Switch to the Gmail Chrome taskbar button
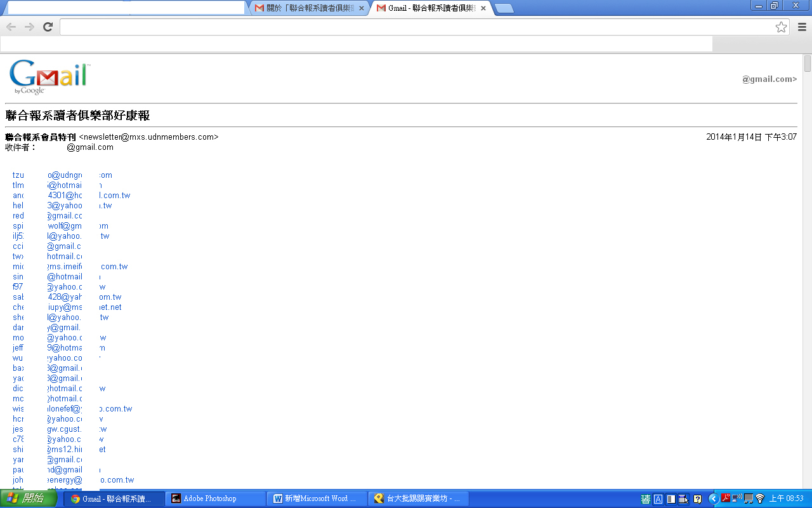Image resolution: width=812 pixels, height=508 pixels. pyautogui.click(x=114, y=498)
